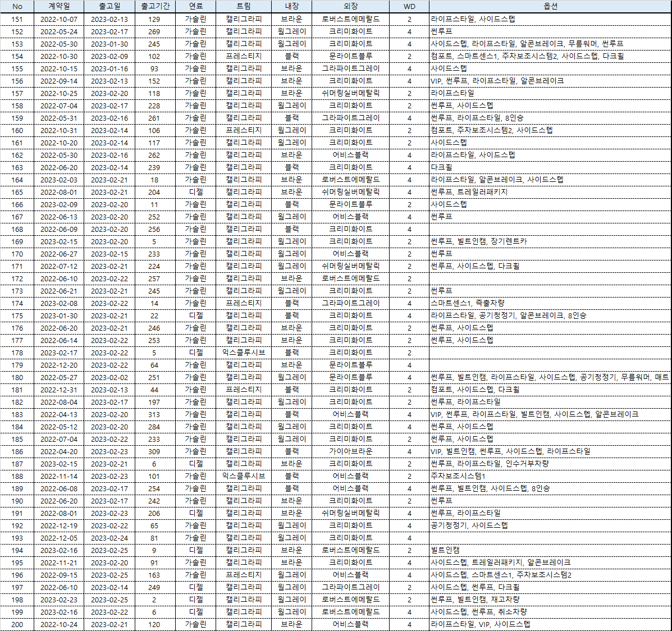Image resolution: width=672 pixels, height=631 pixels.
Task: Select the 문라이트블루 cell in row 179
Action: (350, 365)
